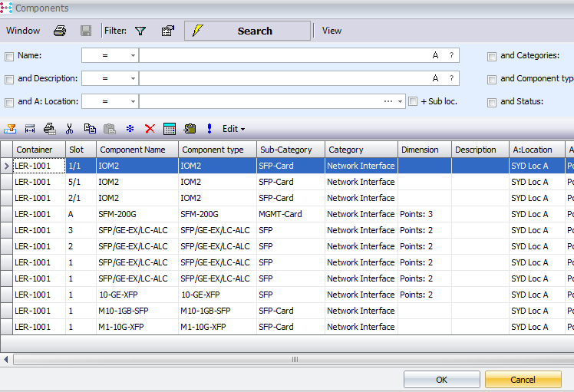Toggle the + Sub loc. checkbox
This screenshot has height=392, width=574.
(x=413, y=101)
